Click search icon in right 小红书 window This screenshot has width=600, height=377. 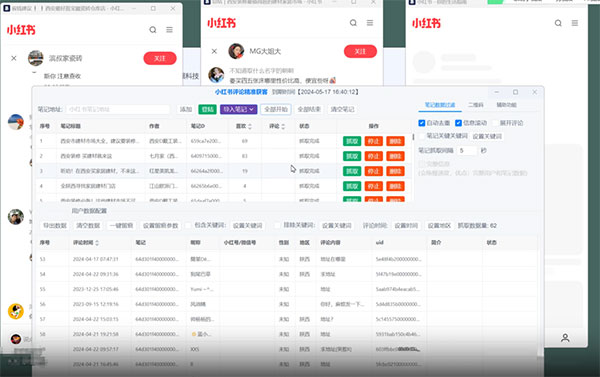(558, 23)
